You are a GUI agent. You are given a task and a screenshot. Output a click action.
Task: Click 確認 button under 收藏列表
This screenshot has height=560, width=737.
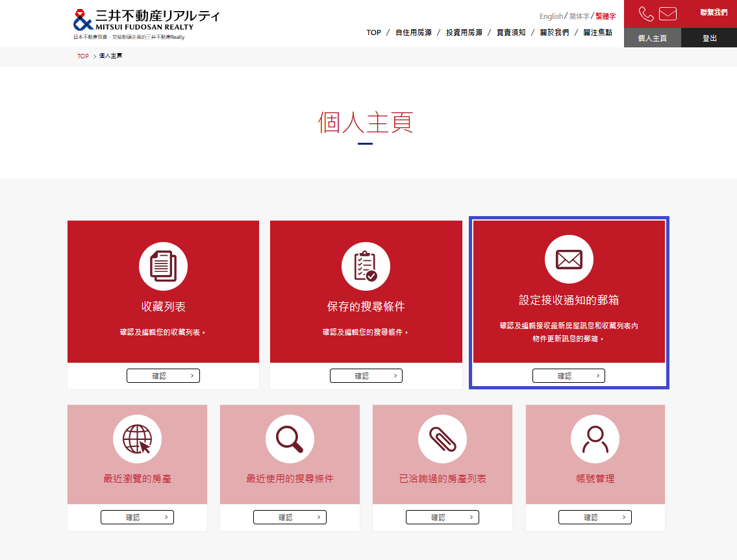163,376
